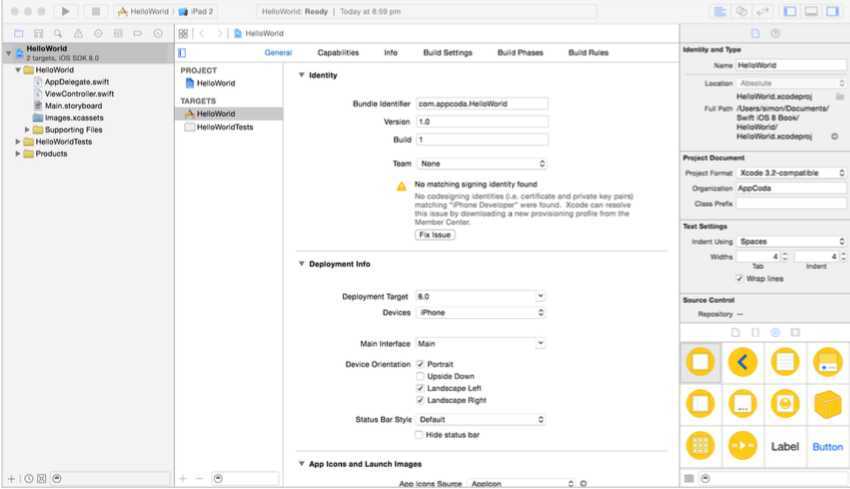Select the Table View Controller object
850x489 pixels.
785,362
